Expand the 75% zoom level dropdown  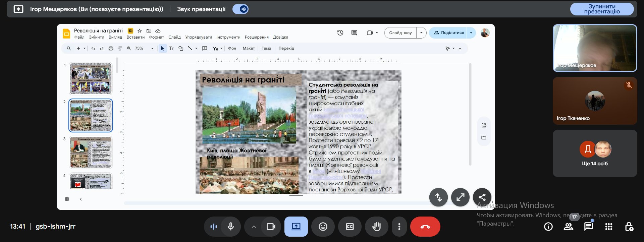pyautogui.click(x=152, y=48)
